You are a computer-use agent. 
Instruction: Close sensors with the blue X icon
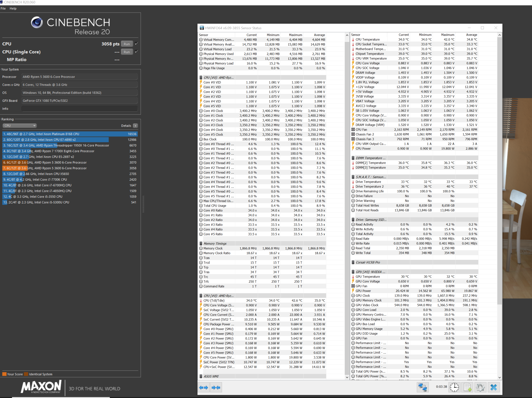(493, 387)
